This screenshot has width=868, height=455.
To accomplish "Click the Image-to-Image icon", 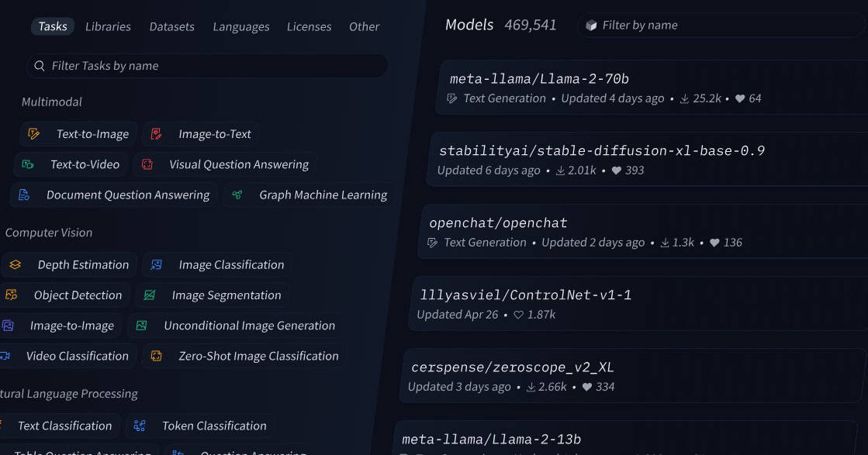I will click(x=8, y=326).
